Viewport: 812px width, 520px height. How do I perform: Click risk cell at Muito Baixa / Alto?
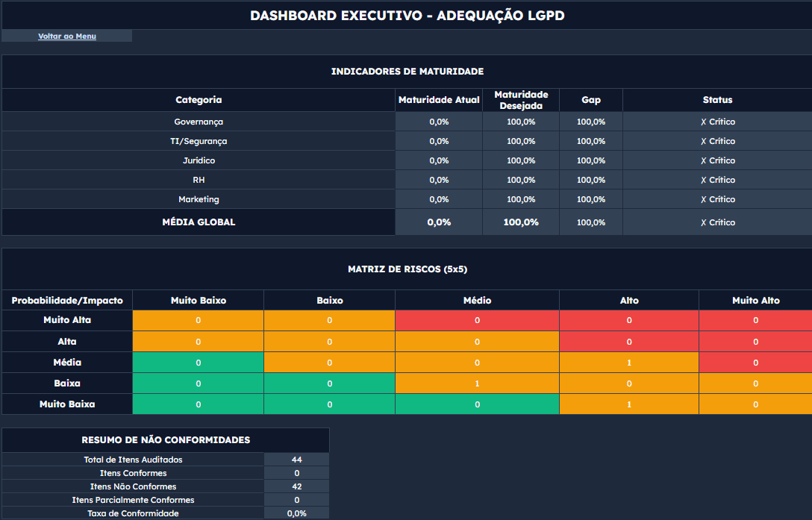628,404
